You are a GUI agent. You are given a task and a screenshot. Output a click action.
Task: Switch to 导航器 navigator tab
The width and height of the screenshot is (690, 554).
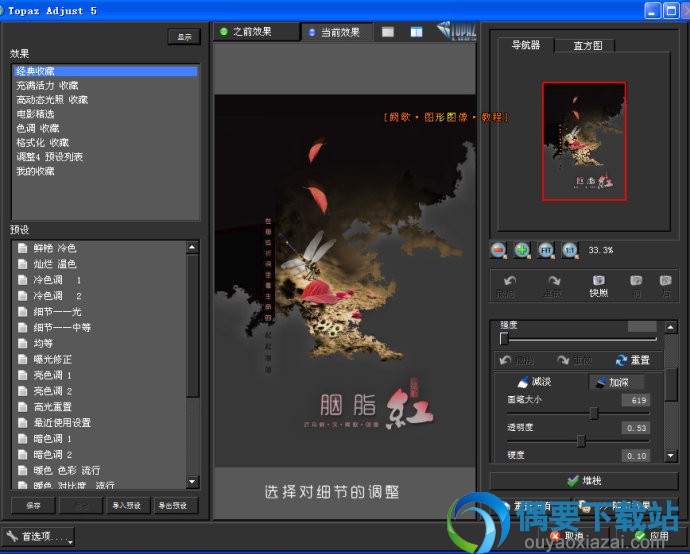click(526, 45)
